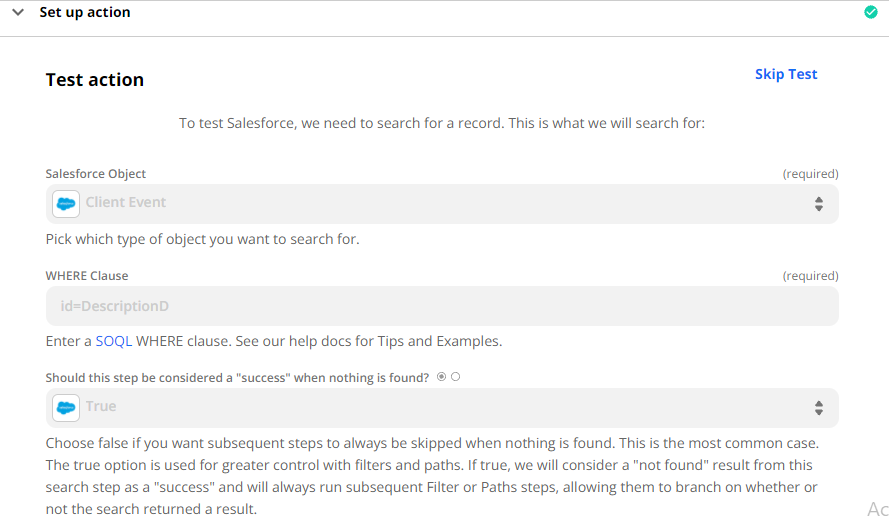Open Salesforce Object dropdown via its arrows
889x517 pixels.
click(x=818, y=204)
